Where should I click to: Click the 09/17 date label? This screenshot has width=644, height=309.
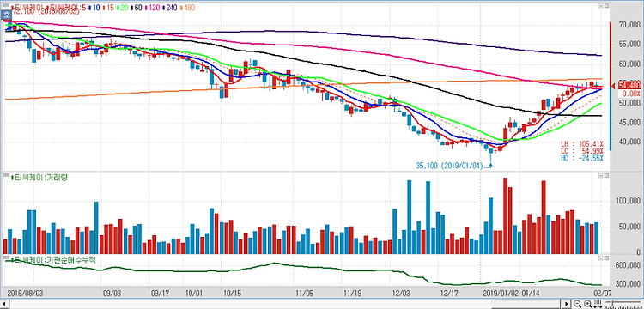[161, 294]
